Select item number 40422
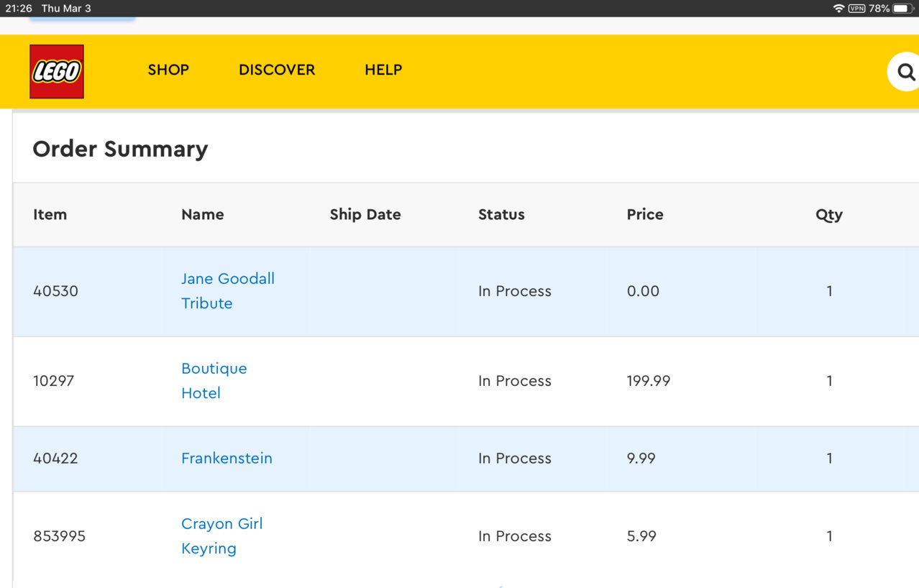 55,459
